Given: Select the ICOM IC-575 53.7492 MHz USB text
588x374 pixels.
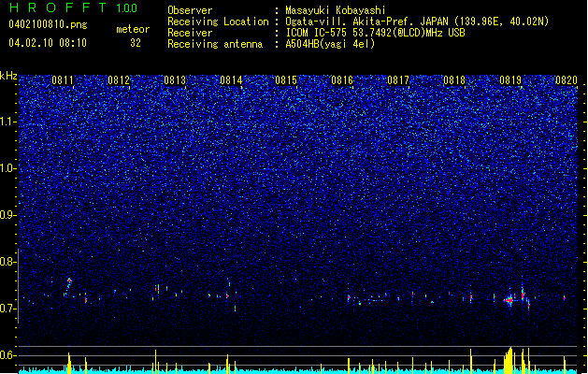Looking at the screenshot, I should [376, 33].
